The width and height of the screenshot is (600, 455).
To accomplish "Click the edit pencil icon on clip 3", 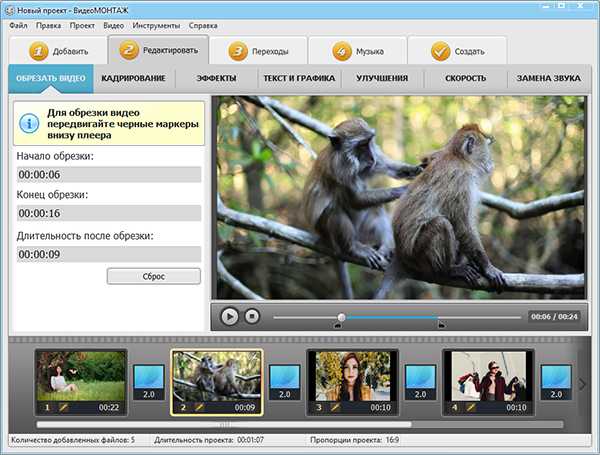I will coord(335,407).
